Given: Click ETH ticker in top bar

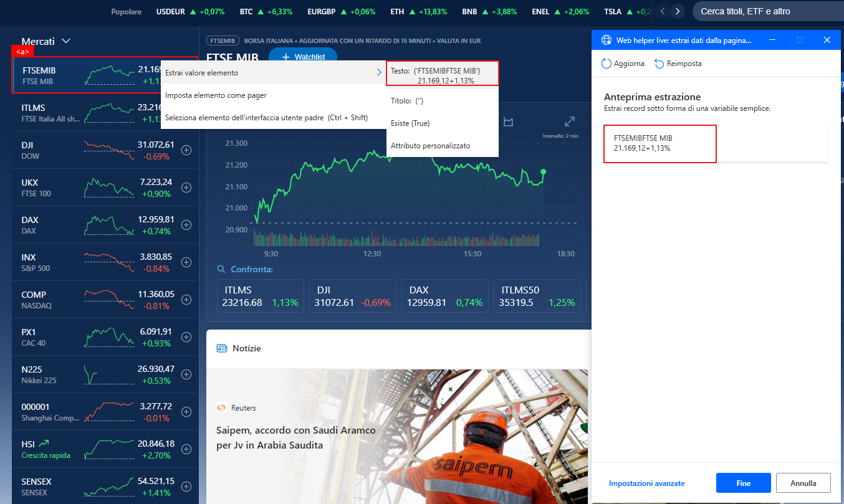Looking at the screenshot, I should point(419,12).
